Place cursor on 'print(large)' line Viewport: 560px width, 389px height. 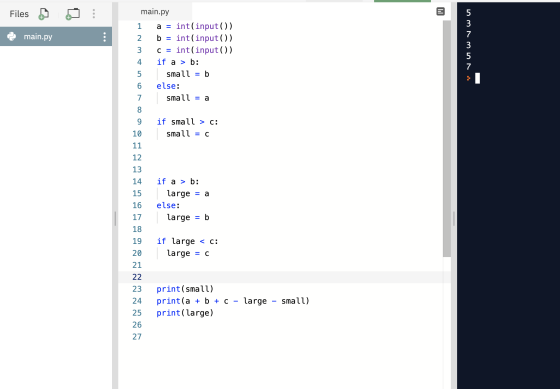[x=185, y=313]
